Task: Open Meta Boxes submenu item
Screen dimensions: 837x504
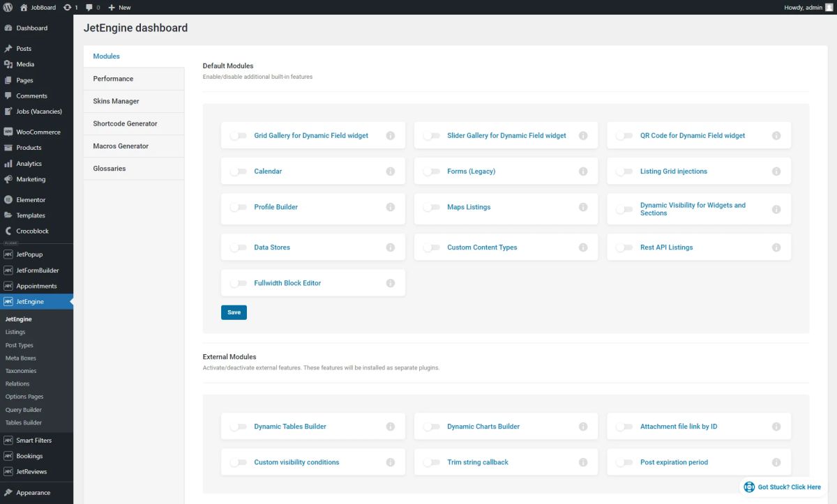Action: pyautogui.click(x=20, y=358)
